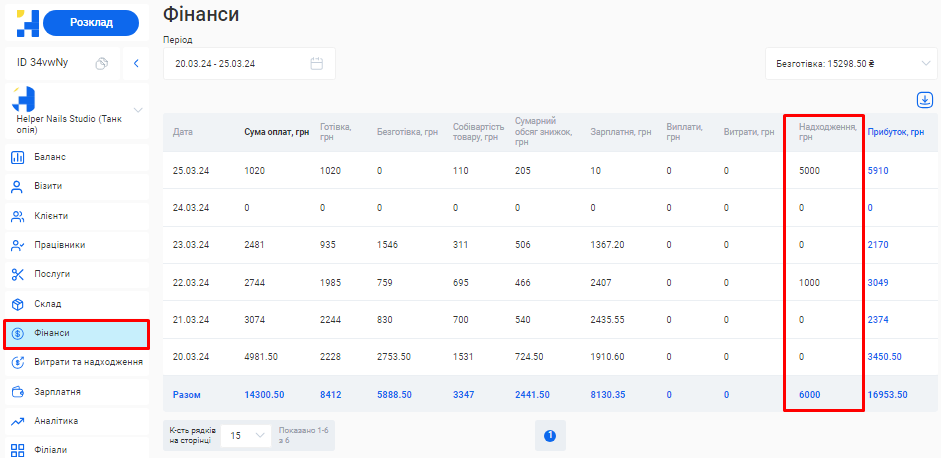Open the Безготівка balance dropdown
This screenshot has width=941, height=458.
[850, 64]
